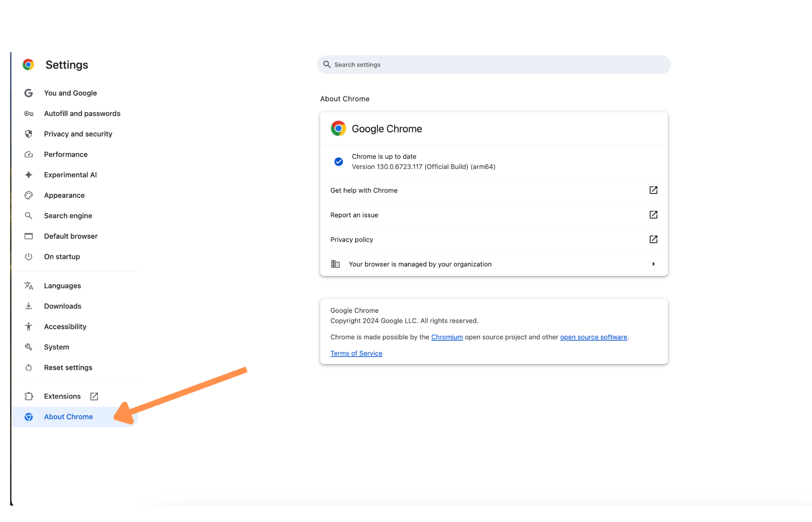Open the open source software link
The width and height of the screenshot is (812, 522).
(x=594, y=337)
